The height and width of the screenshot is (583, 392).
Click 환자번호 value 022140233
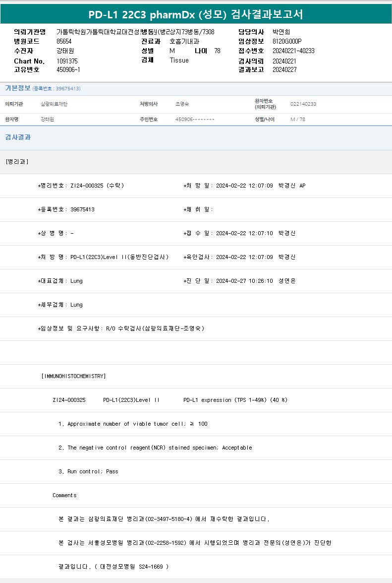click(x=303, y=104)
